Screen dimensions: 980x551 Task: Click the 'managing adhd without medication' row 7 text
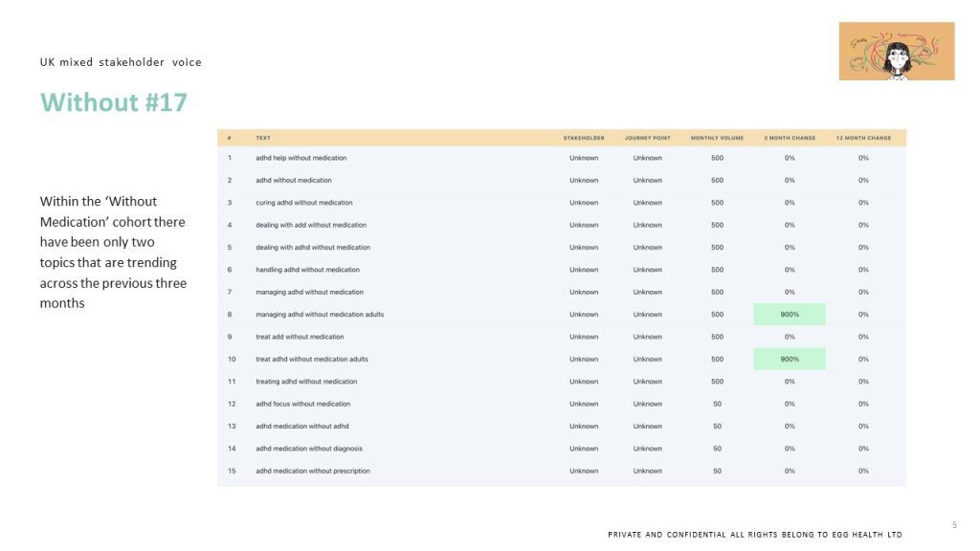(x=309, y=293)
